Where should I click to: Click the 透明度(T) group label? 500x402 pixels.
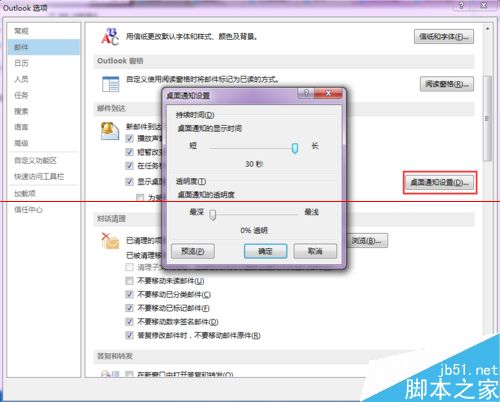pyautogui.click(x=191, y=181)
